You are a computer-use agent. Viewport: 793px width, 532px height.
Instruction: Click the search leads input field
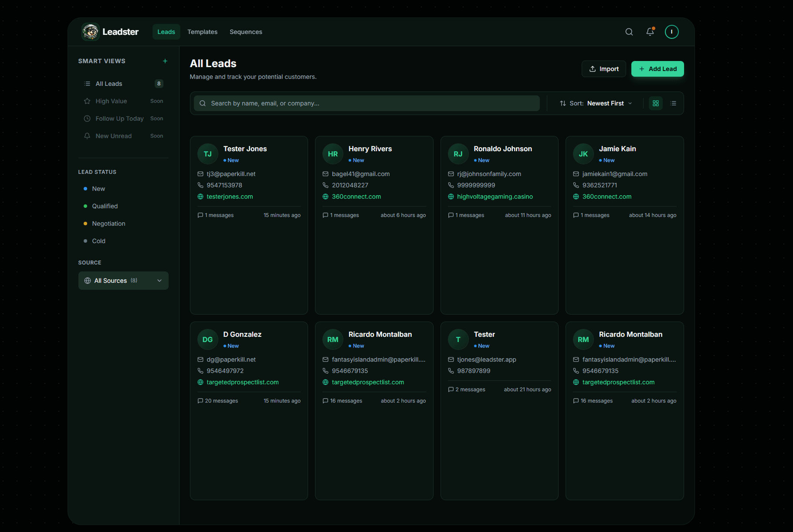[x=366, y=103]
